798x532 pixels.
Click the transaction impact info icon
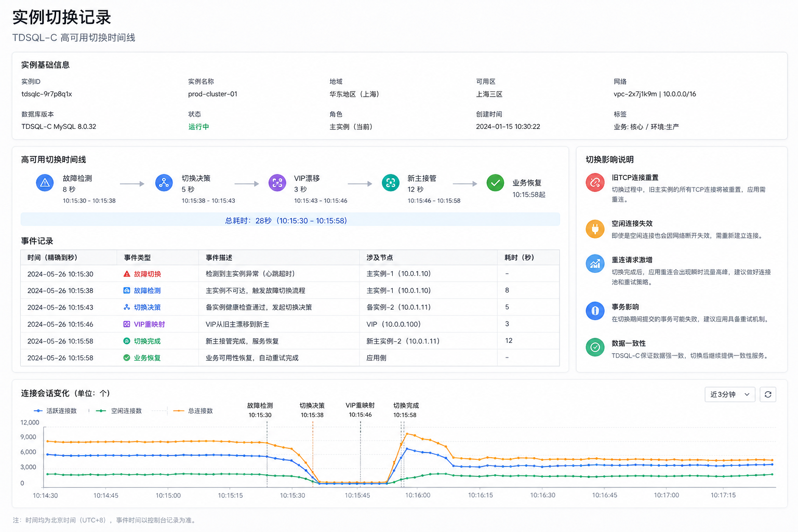(595, 311)
